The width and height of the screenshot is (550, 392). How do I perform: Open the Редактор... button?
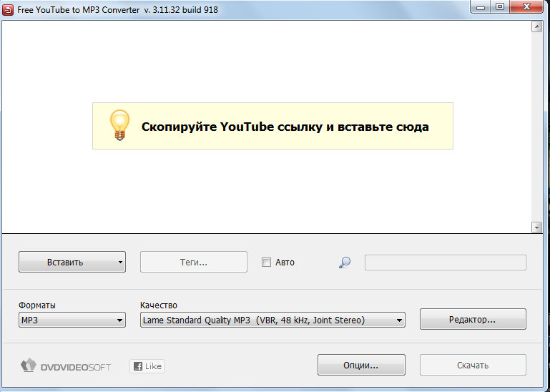pos(473,319)
